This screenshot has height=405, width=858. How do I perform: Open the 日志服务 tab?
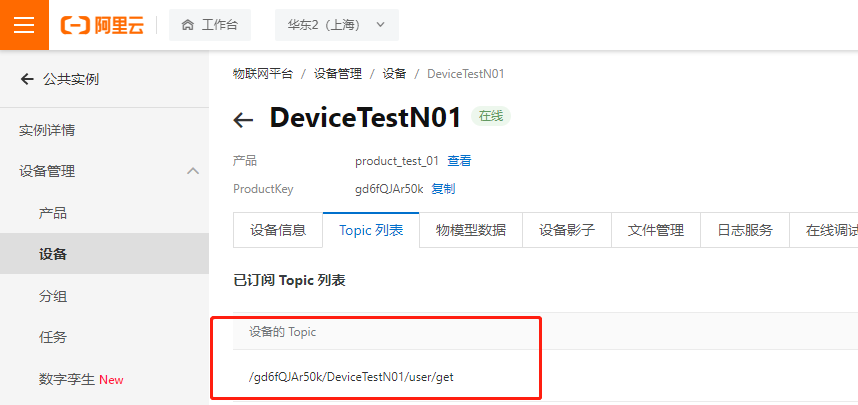745,230
